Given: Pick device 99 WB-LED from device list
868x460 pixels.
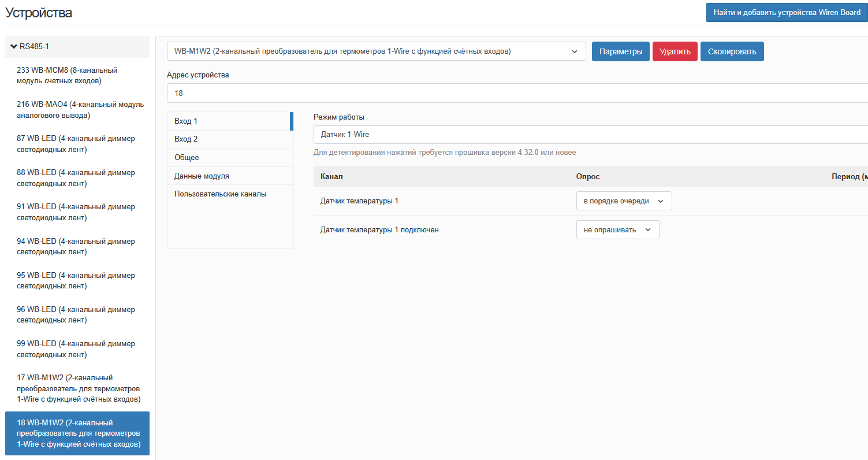Looking at the screenshot, I should [77, 349].
